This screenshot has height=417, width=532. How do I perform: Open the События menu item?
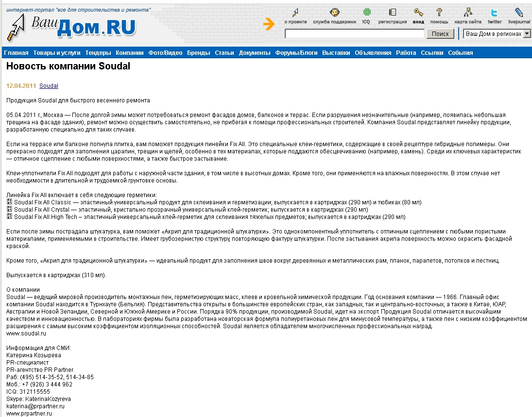point(461,53)
